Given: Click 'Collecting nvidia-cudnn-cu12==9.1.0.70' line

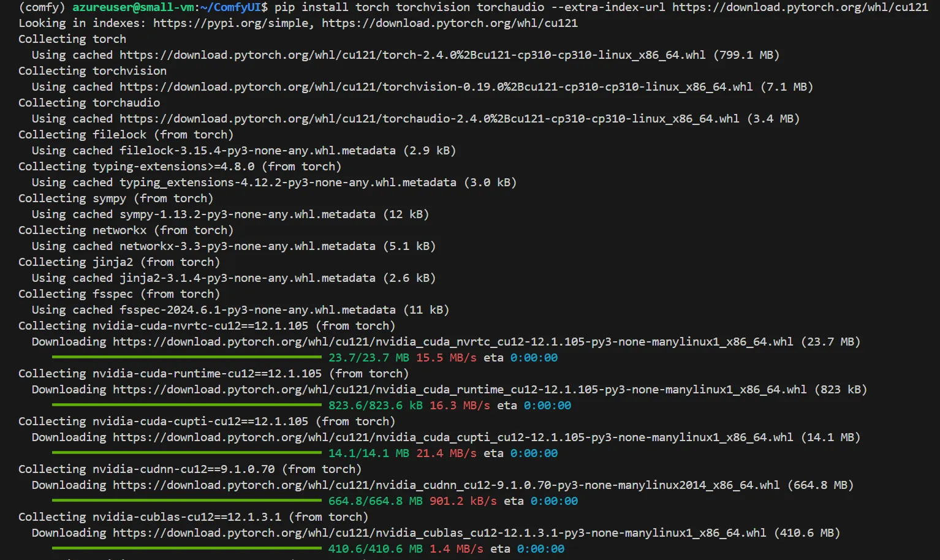Looking at the screenshot, I should point(190,469).
